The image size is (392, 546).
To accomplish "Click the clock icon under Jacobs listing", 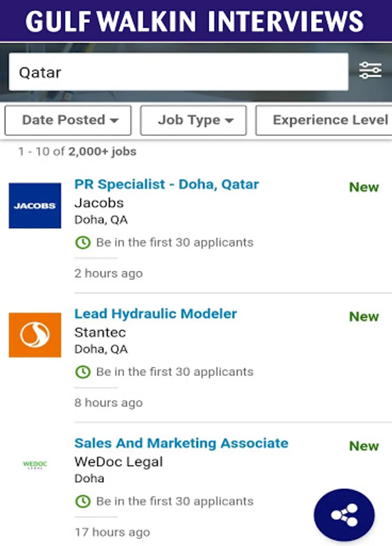I will tap(83, 242).
